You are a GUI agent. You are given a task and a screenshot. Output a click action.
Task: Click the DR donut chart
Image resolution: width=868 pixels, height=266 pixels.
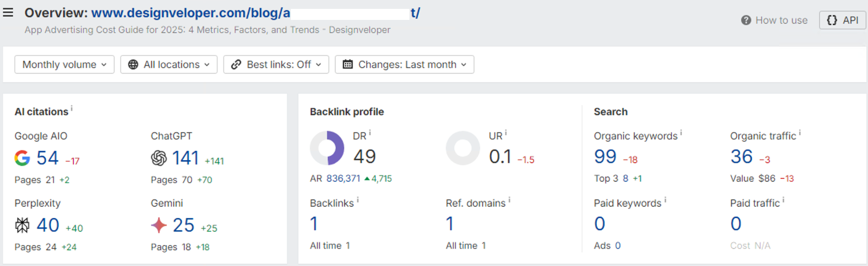pyautogui.click(x=327, y=148)
